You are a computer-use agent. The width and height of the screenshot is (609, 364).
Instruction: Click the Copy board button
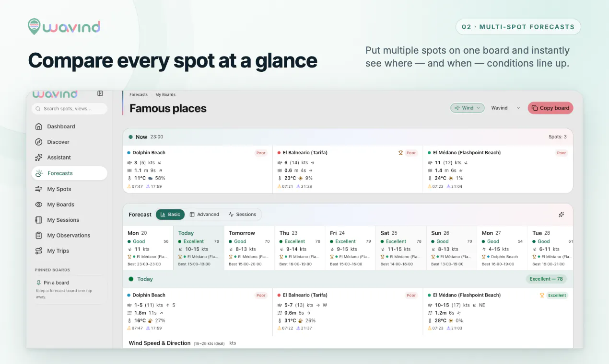pyautogui.click(x=550, y=108)
